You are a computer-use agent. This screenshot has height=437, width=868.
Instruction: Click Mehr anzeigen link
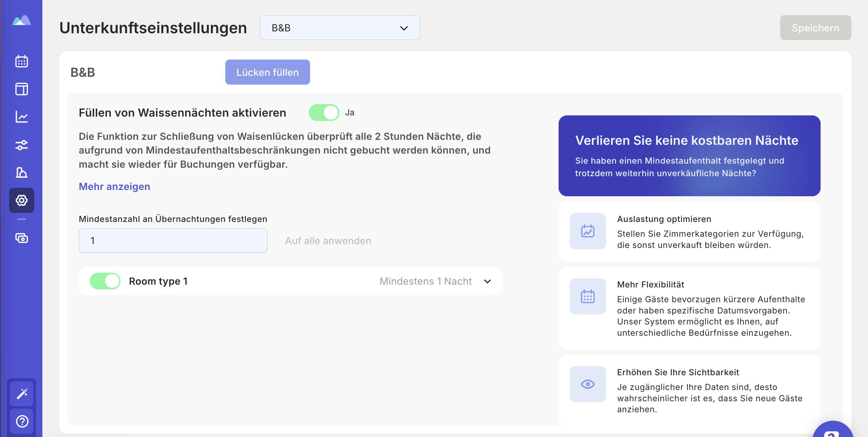115,187
